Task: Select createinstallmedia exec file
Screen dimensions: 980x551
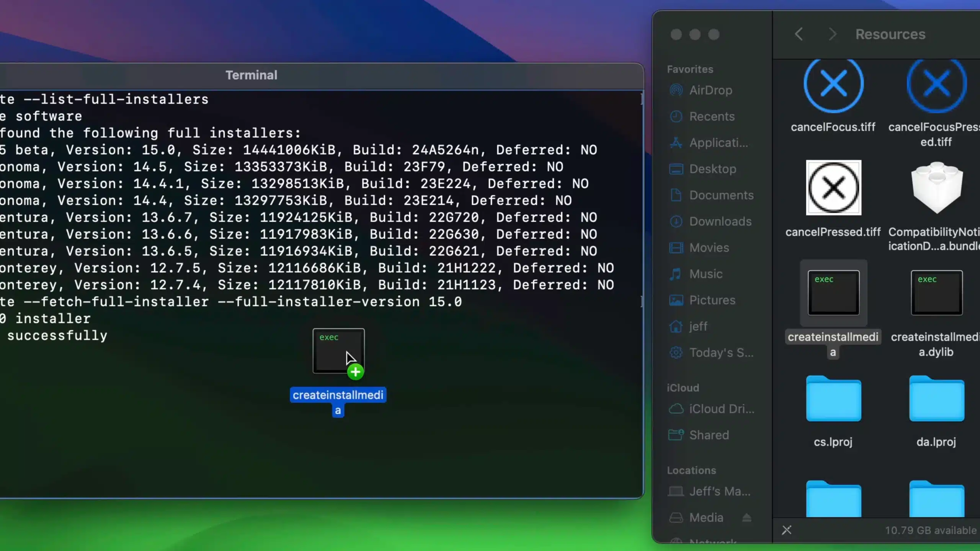Action: coord(833,293)
